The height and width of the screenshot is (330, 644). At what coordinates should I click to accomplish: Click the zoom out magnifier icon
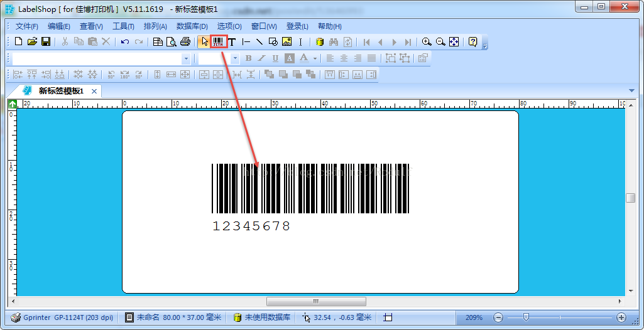pyautogui.click(x=440, y=41)
